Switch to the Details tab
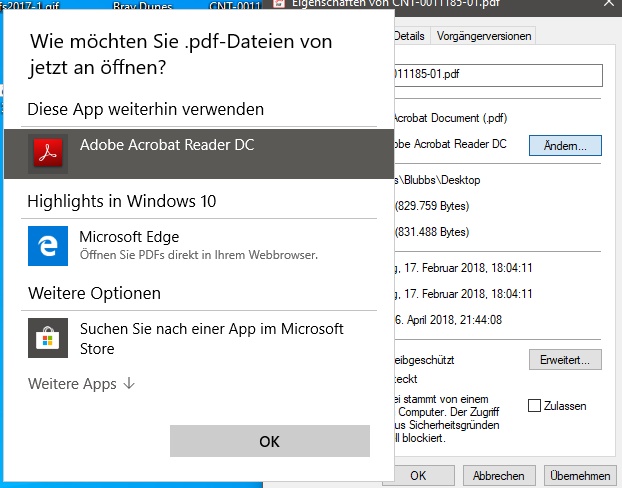The width and height of the screenshot is (622, 488). point(410,36)
